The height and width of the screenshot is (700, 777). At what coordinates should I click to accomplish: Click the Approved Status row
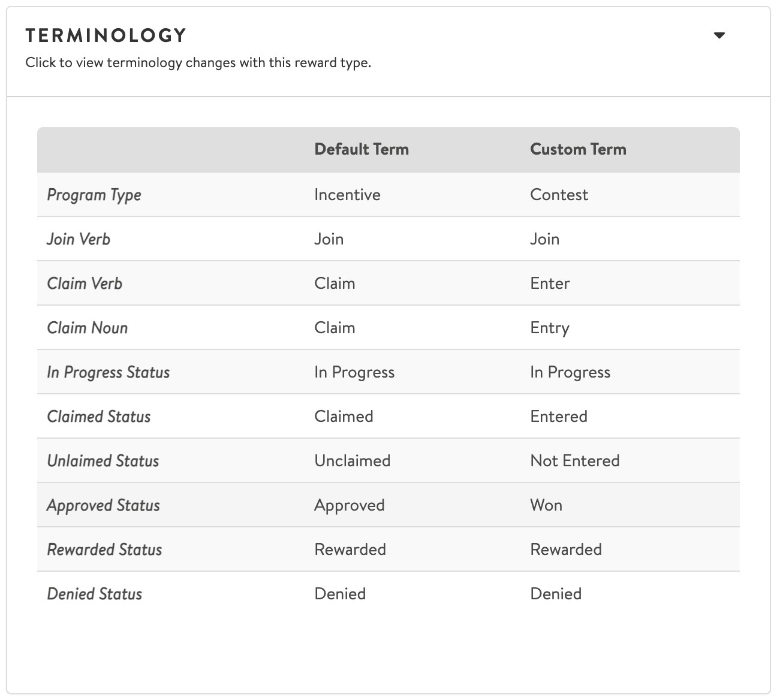pos(103,505)
